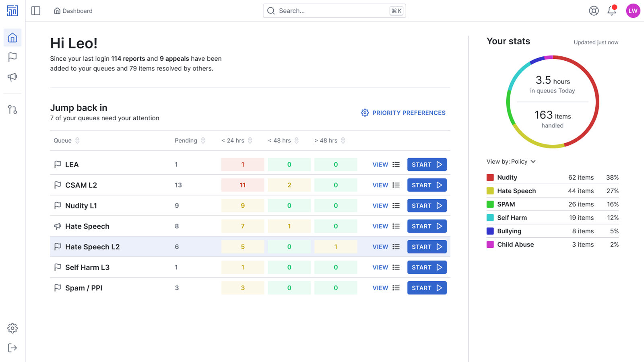Screen dimensions: 644x362
Task: Open the announcements megaphone icon in sidebar
Action: pyautogui.click(x=12, y=77)
